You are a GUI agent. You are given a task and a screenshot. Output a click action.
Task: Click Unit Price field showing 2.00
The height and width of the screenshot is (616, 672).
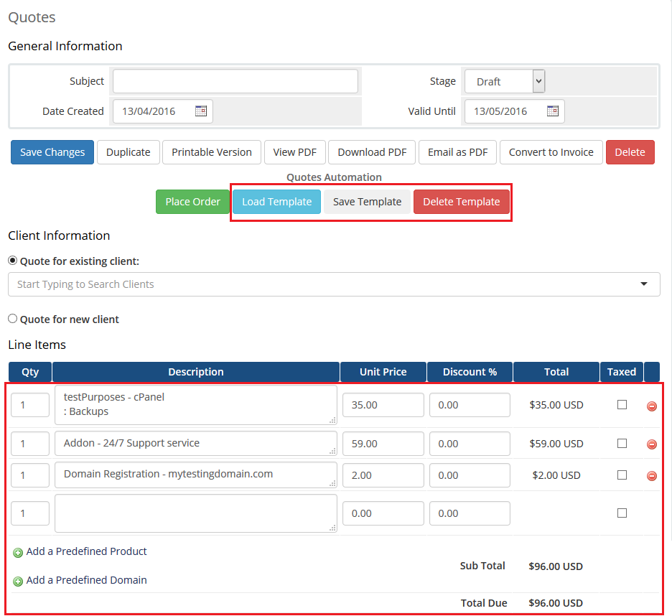click(383, 475)
